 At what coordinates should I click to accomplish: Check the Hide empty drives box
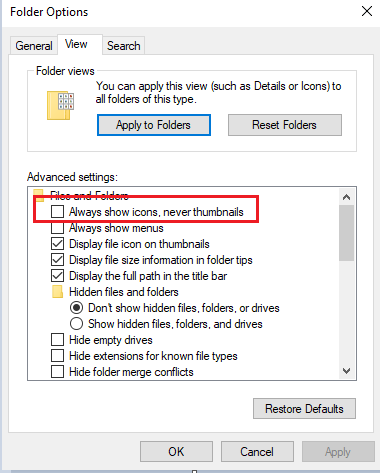click(x=57, y=340)
